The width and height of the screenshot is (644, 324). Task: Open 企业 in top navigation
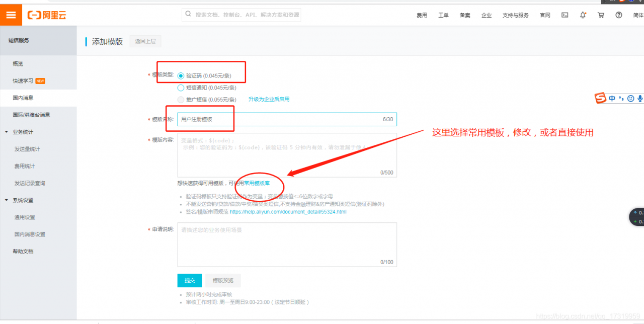point(487,15)
